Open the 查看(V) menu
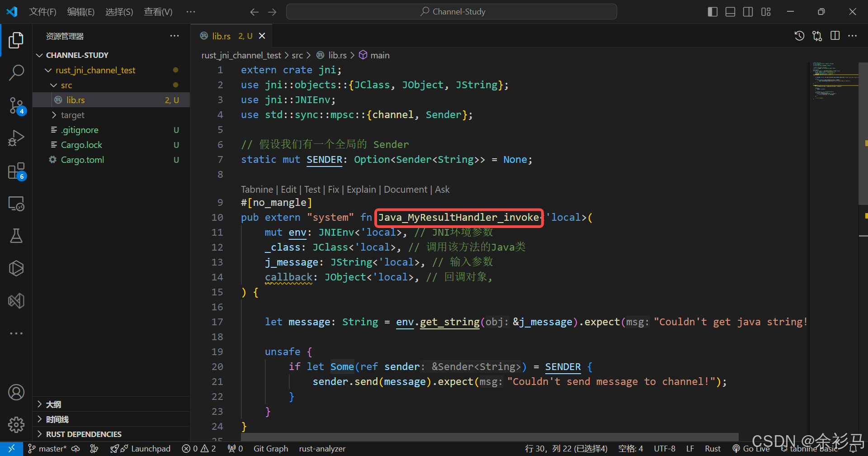Viewport: 868px width, 456px height. (158, 12)
